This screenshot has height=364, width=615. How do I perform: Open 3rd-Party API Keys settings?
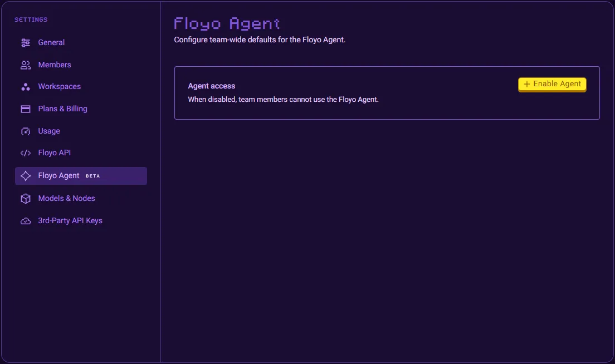(81, 221)
